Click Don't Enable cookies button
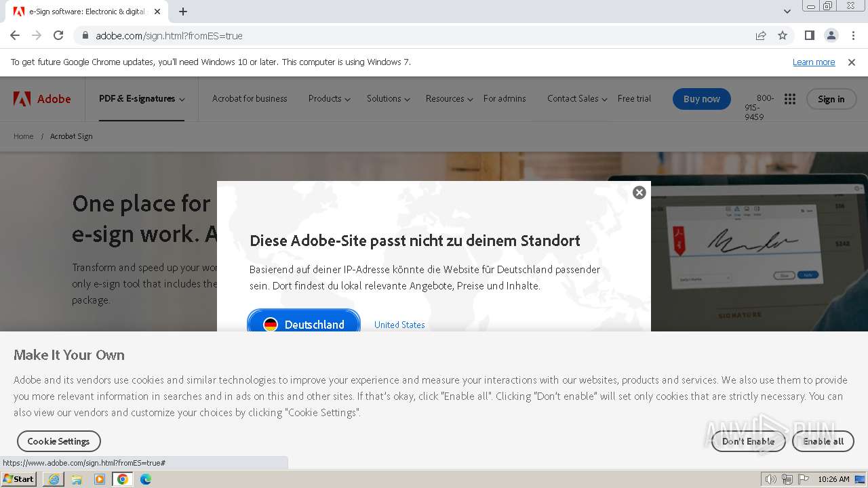The image size is (868, 488). (748, 441)
